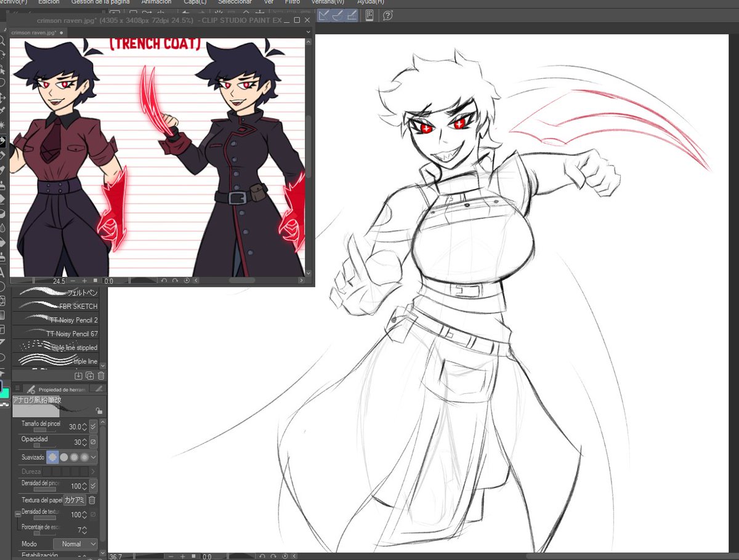Screen dimensions: 739x560
Task: Toggle the lock icon on brush preview
Action: click(99, 410)
